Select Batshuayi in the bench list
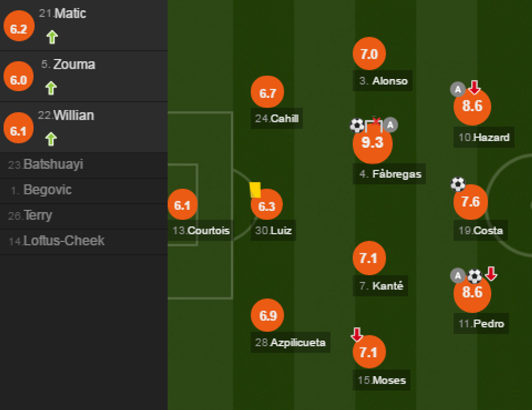 point(53,165)
